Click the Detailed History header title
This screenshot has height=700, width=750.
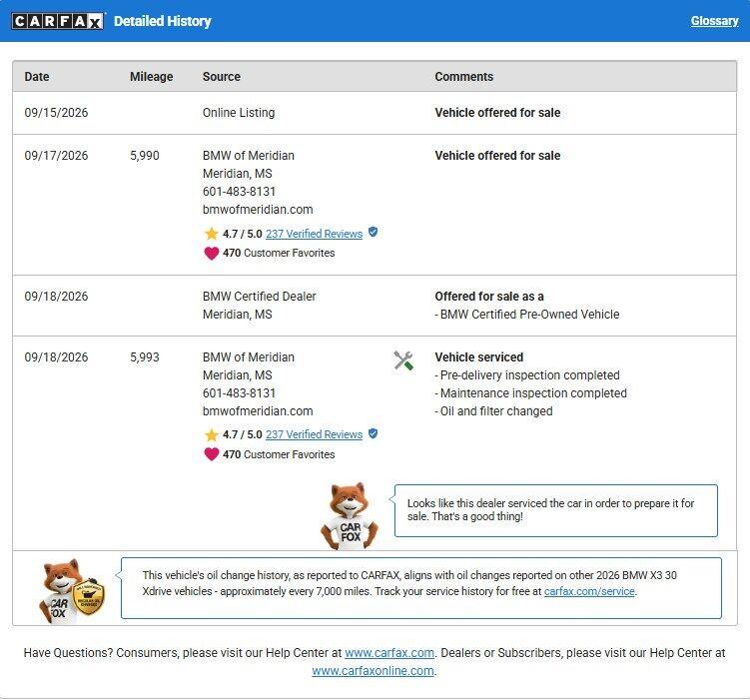tap(162, 21)
